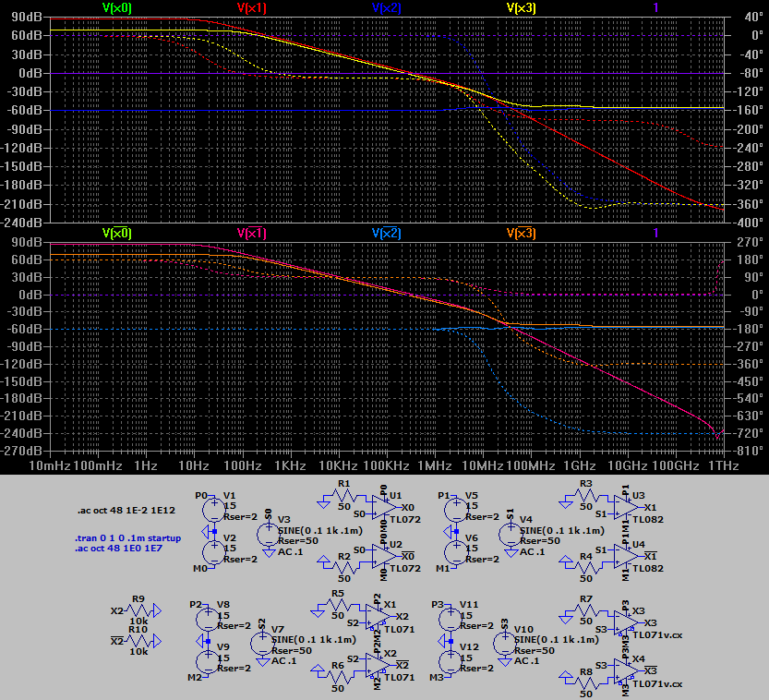Select the blue .tran startup directive text
The image size is (769, 700).
(x=127, y=537)
